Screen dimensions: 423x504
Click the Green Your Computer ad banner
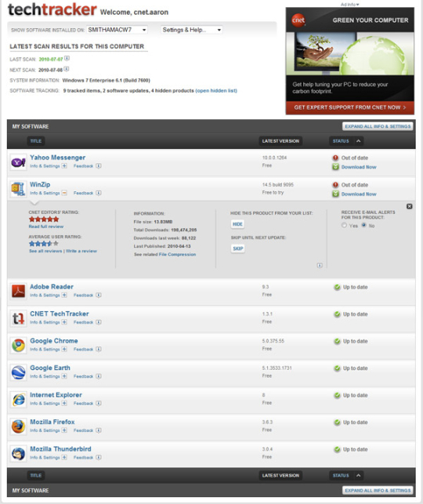[x=350, y=61]
